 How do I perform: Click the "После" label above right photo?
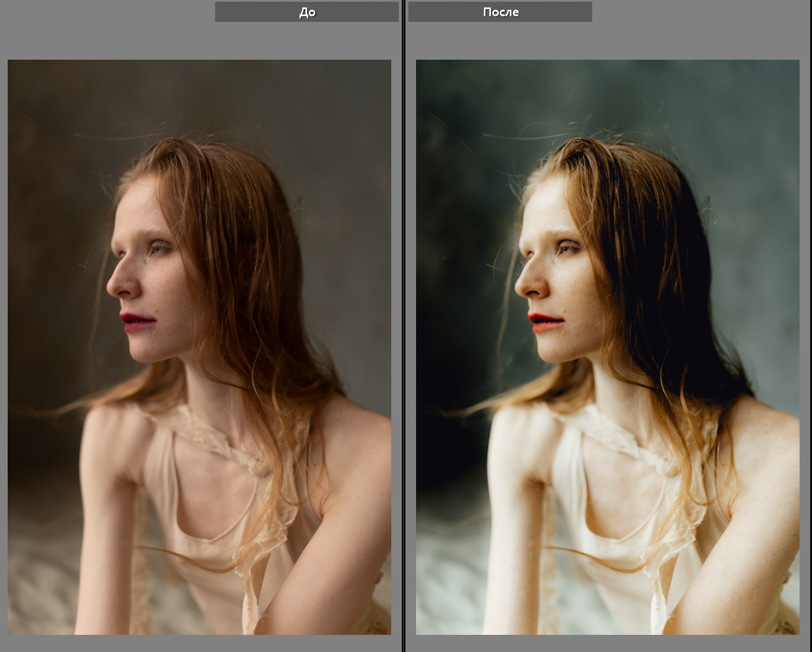click(x=500, y=12)
